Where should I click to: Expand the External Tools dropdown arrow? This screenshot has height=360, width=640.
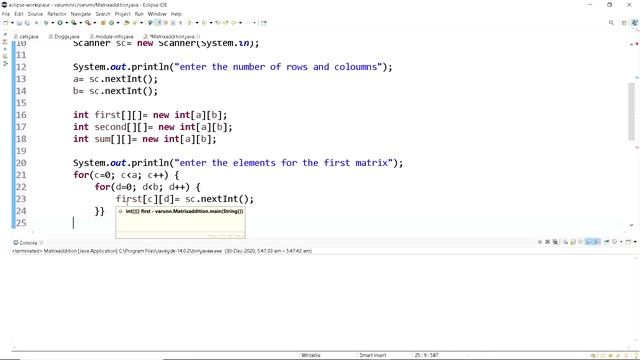coord(95,23)
